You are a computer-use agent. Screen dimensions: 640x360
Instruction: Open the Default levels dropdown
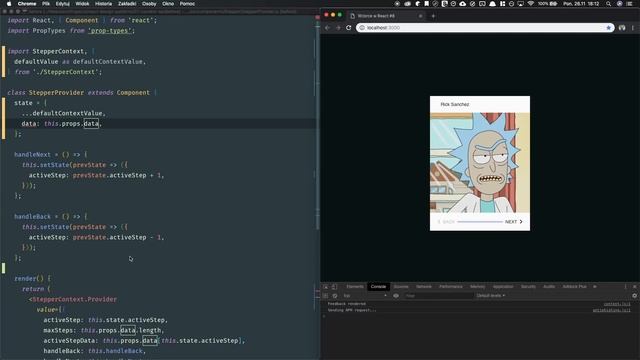(491, 296)
